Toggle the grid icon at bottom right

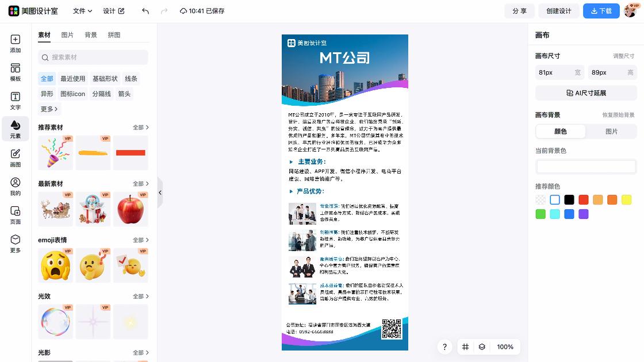pyautogui.click(x=465, y=347)
